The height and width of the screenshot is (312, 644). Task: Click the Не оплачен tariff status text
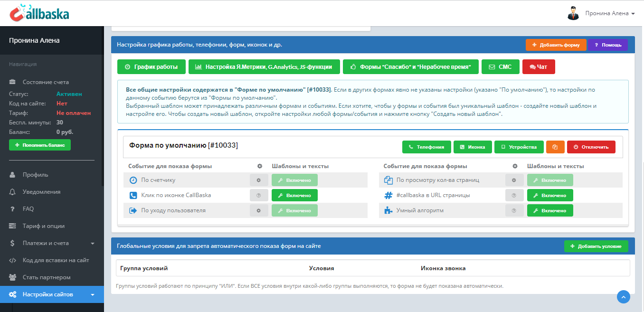coord(74,113)
